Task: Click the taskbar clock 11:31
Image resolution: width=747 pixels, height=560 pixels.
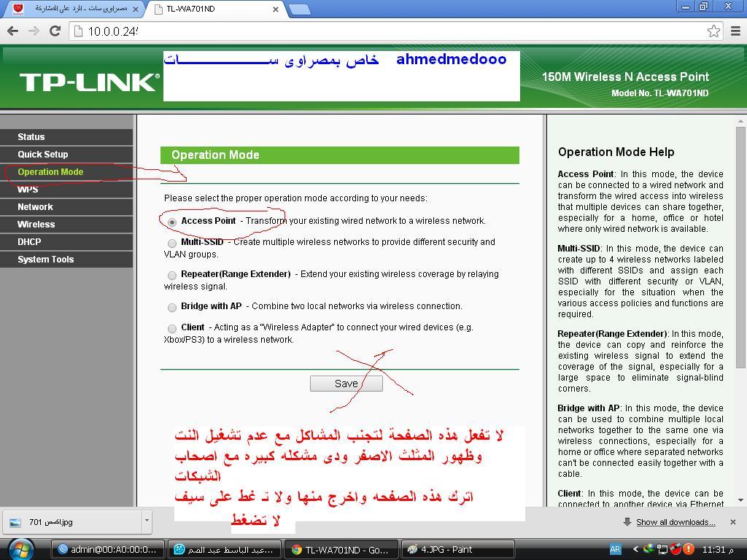Action: (x=718, y=550)
